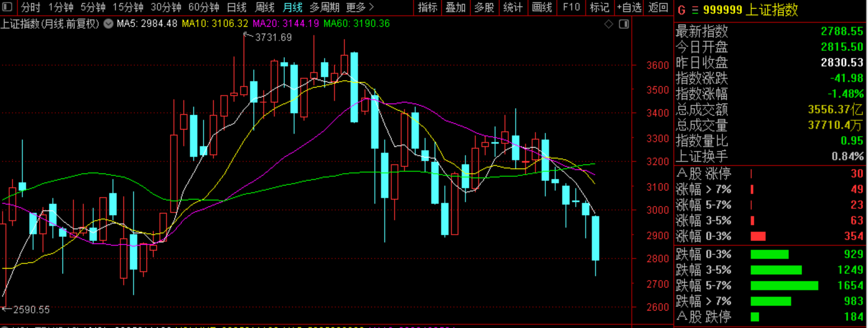Click the red G icon beside 999999
The image size is (868, 328).
[681, 10]
